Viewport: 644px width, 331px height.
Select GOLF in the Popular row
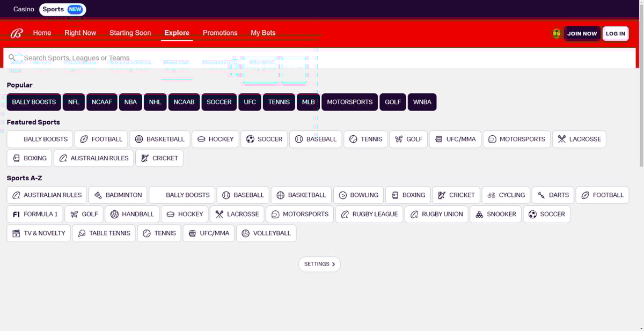[x=393, y=102]
